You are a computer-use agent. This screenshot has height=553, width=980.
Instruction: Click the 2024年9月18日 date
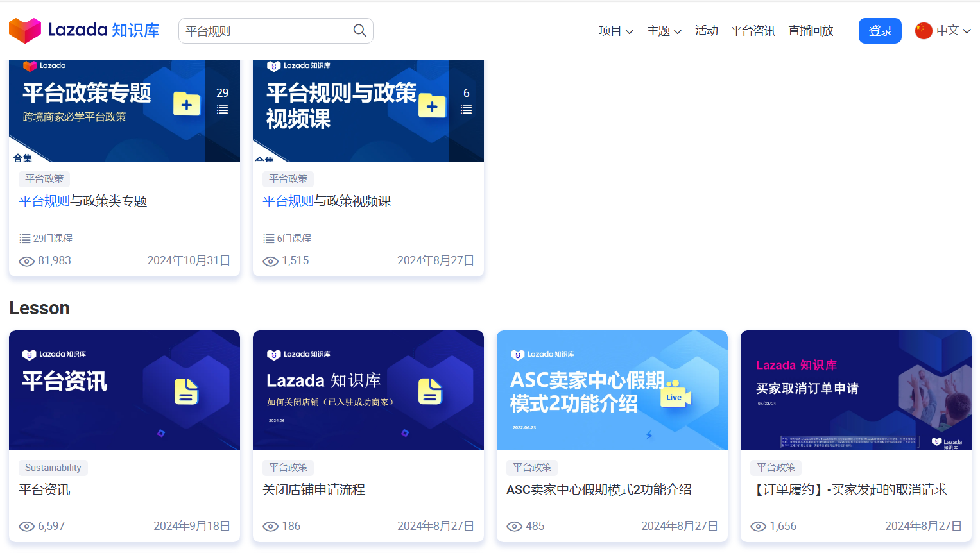(192, 527)
